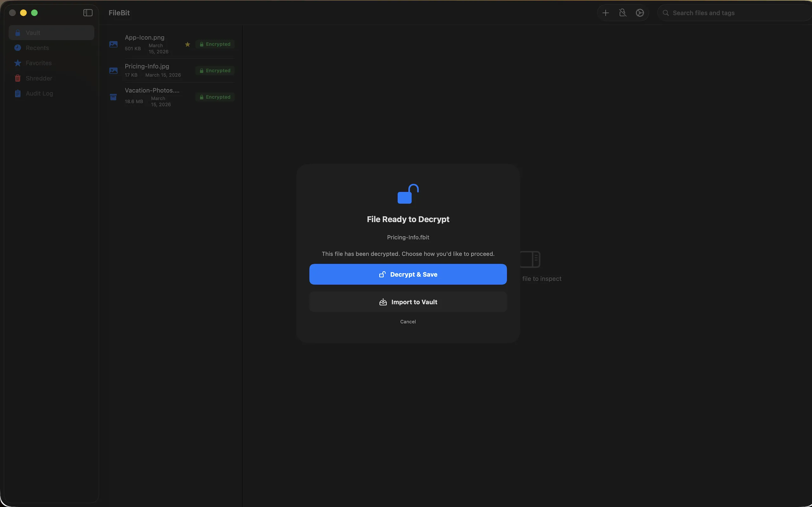Click Decrypt & Save
The height and width of the screenshot is (507, 812).
[x=407, y=274]
